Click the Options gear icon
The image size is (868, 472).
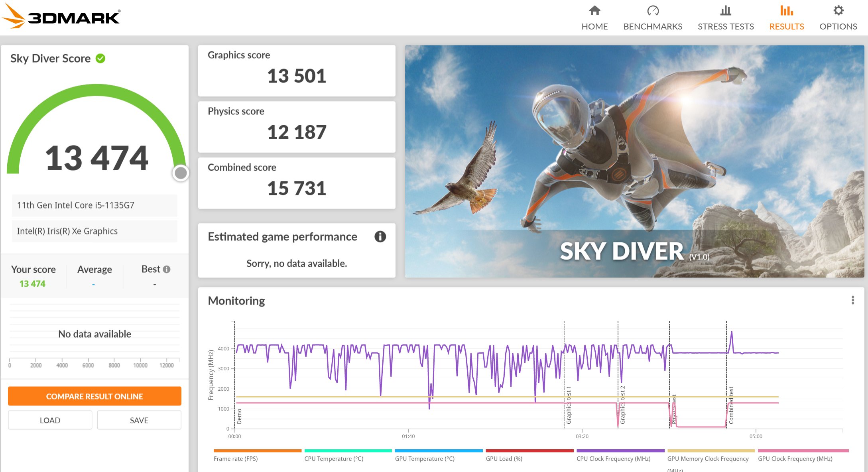pyautogui.click(x=838, y=10)
